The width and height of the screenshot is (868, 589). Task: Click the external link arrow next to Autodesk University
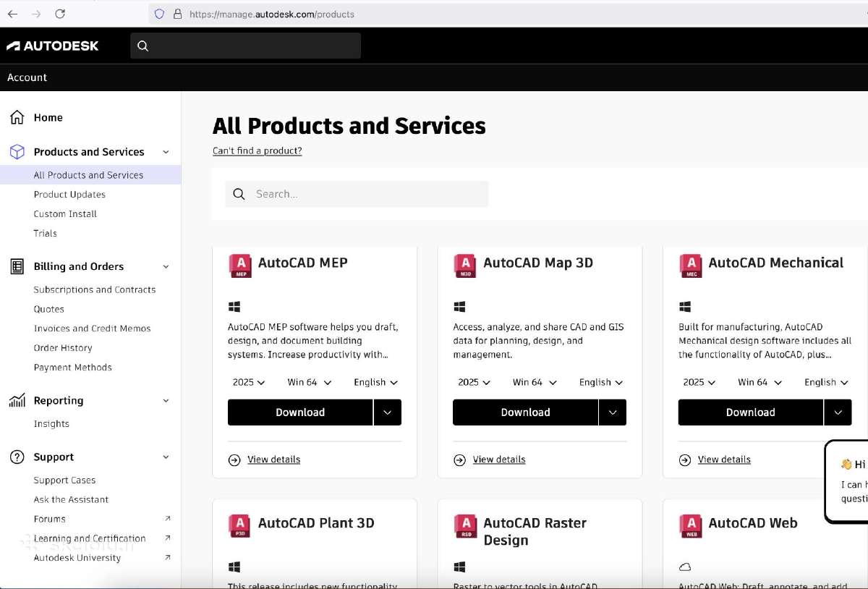[x=168, y=558]
